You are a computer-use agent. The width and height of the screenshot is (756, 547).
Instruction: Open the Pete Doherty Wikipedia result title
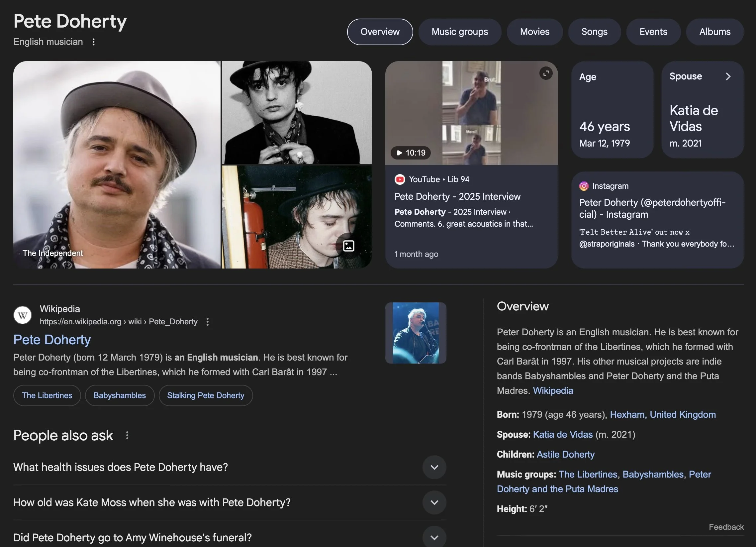[52, 340]
